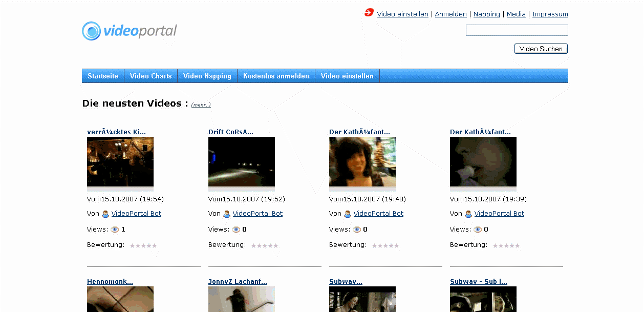Rate the Drift CoRsA video with stars
This screenshot has width=644, height=312.
[x=265, y=246]
